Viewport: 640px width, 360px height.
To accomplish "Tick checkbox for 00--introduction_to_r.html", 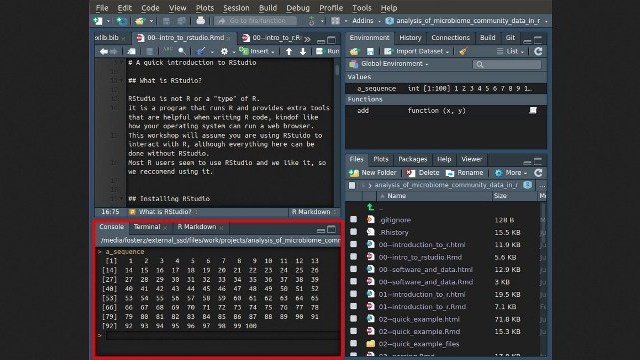I will click(x=353, y=244).
